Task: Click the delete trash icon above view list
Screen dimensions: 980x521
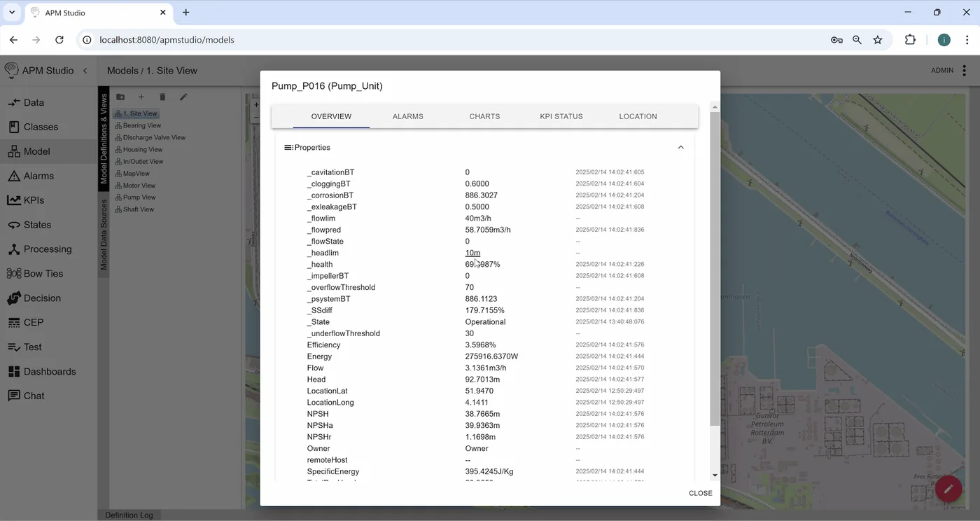Action: (162, 97)
